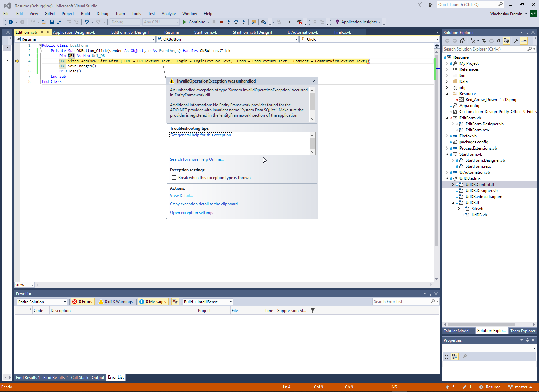539x392 pixels.
Task: Click the master branch icon in status bar
Action: [510, 387]
